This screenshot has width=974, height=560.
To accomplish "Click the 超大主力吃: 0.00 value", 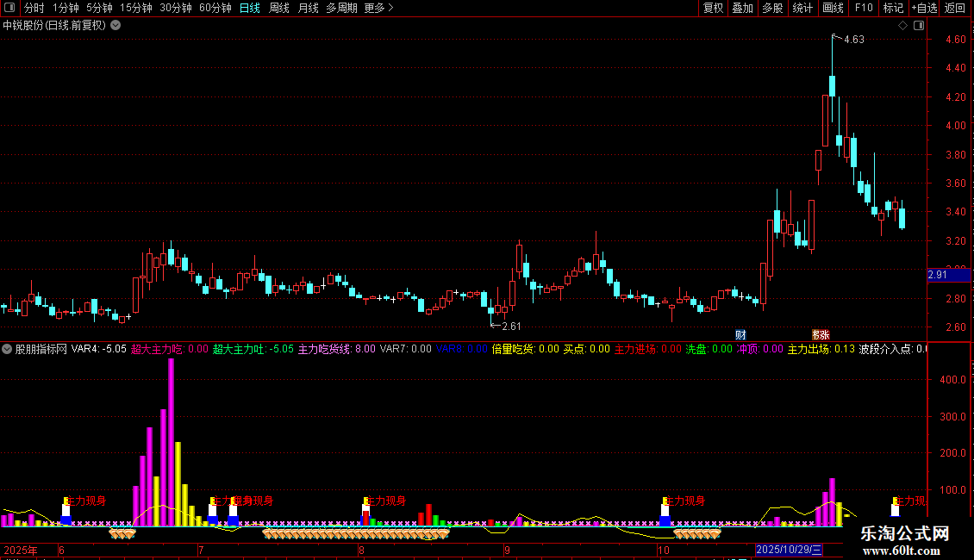I will 170,349.
